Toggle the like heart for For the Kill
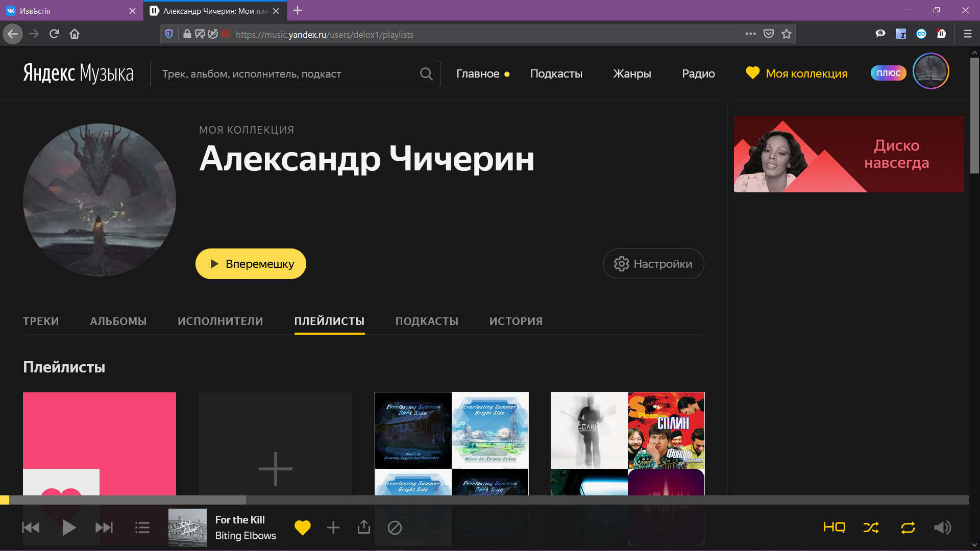Image resolution: width=980 pixels, height=551 pixels. click(x=303, y=528)
